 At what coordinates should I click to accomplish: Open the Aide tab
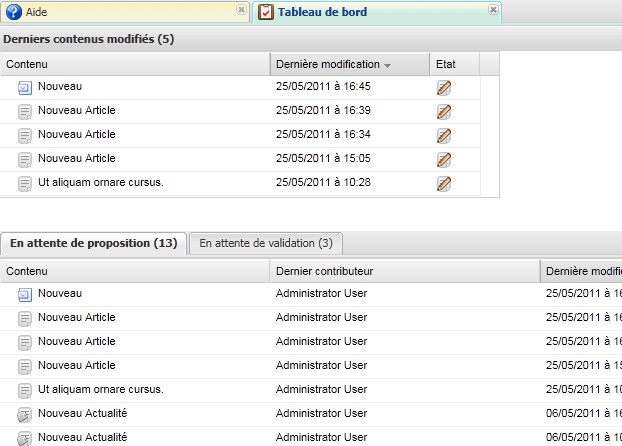[x=35, y=12]
